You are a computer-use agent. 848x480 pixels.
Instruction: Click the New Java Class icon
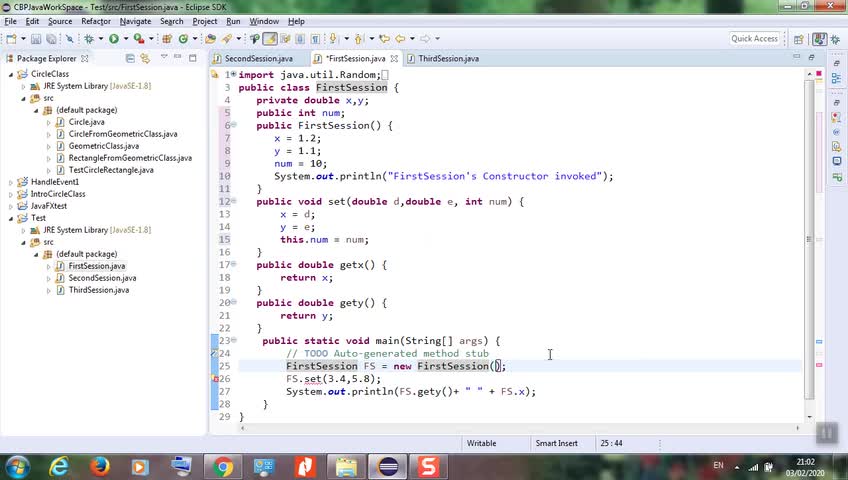183,39
